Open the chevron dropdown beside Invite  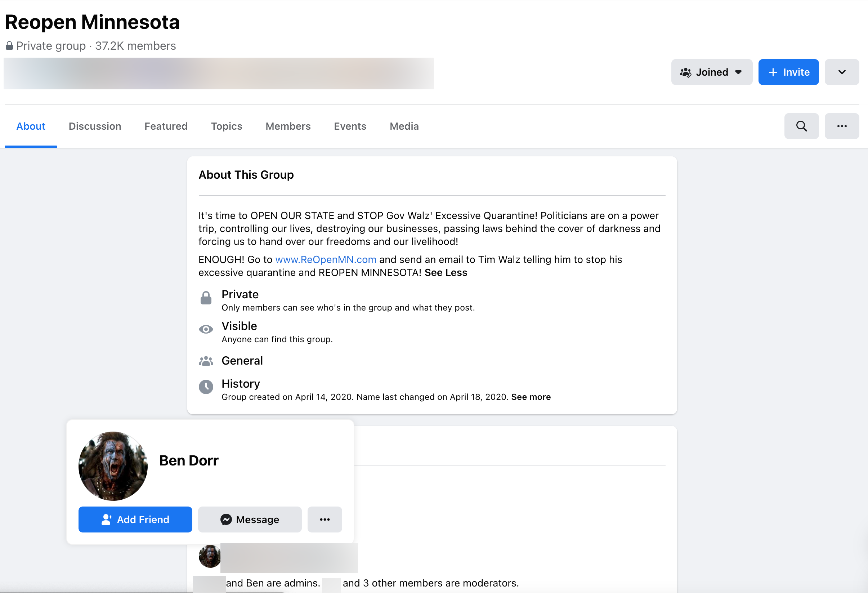click(841, 72)
